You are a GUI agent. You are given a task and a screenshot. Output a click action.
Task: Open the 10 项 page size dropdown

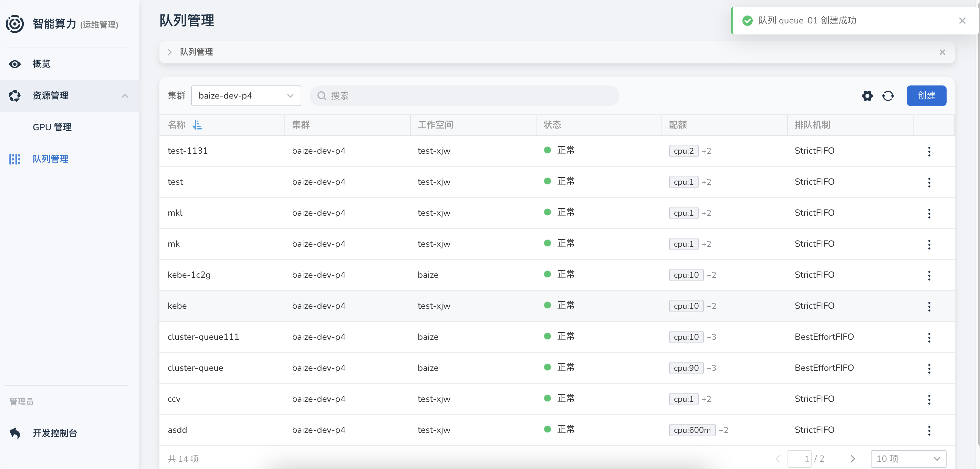coord(908,459)
